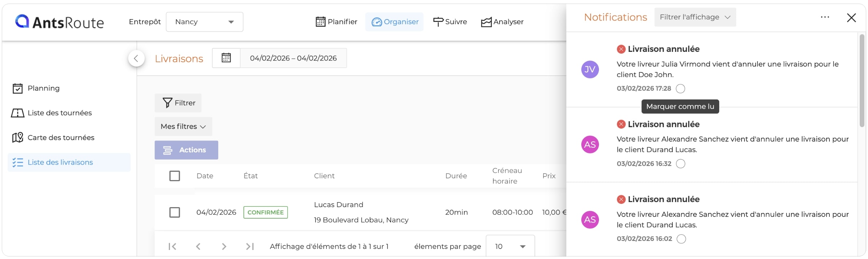Mark the 16:32 notification as read
Screen dimensions: 868x259
click(x=680, y=164)
